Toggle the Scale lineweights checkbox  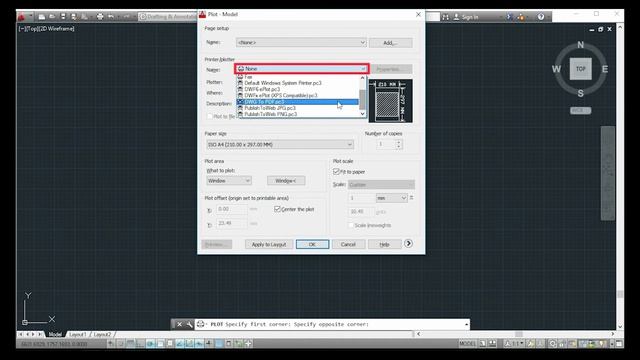coord(350,225)
